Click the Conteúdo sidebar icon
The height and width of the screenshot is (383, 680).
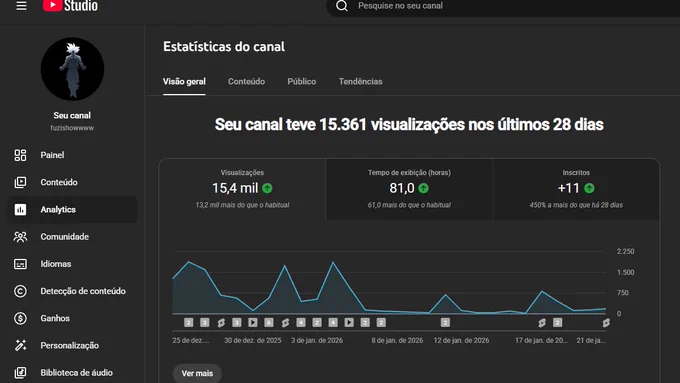[x=20, y=182]
